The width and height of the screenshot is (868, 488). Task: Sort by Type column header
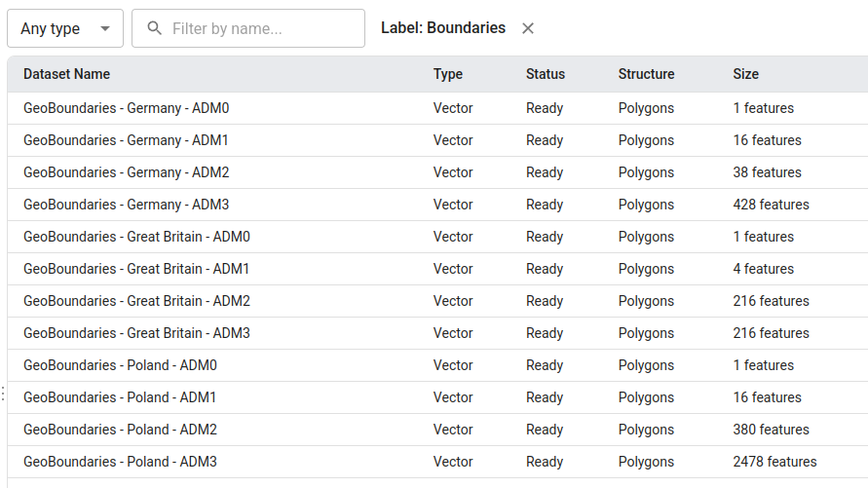(x=448, y=74)
